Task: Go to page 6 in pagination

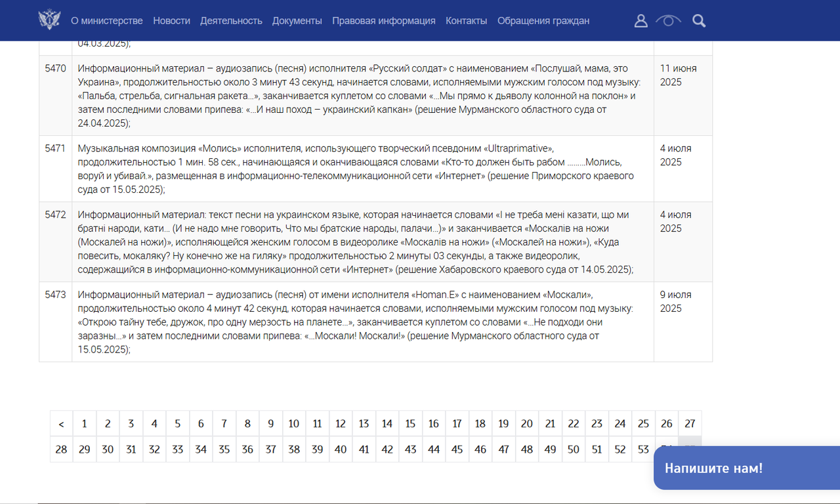Action: (x=201, y=424)
